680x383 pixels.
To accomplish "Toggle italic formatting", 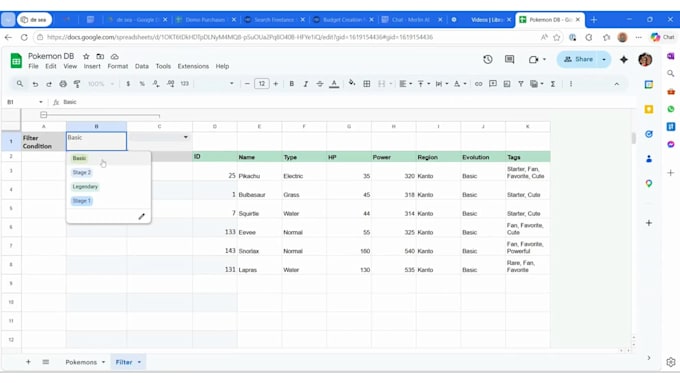I will (x=306, y=84).
